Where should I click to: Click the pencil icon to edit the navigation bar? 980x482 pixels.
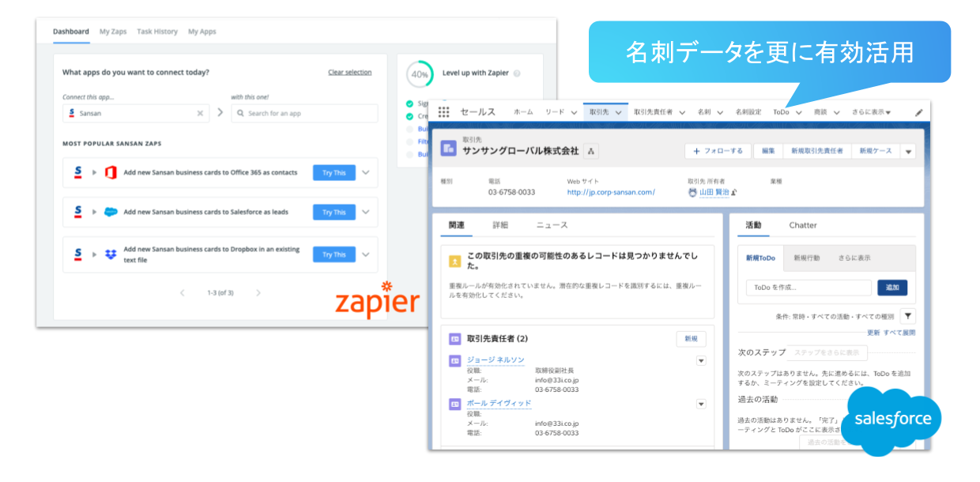point(919,112)
